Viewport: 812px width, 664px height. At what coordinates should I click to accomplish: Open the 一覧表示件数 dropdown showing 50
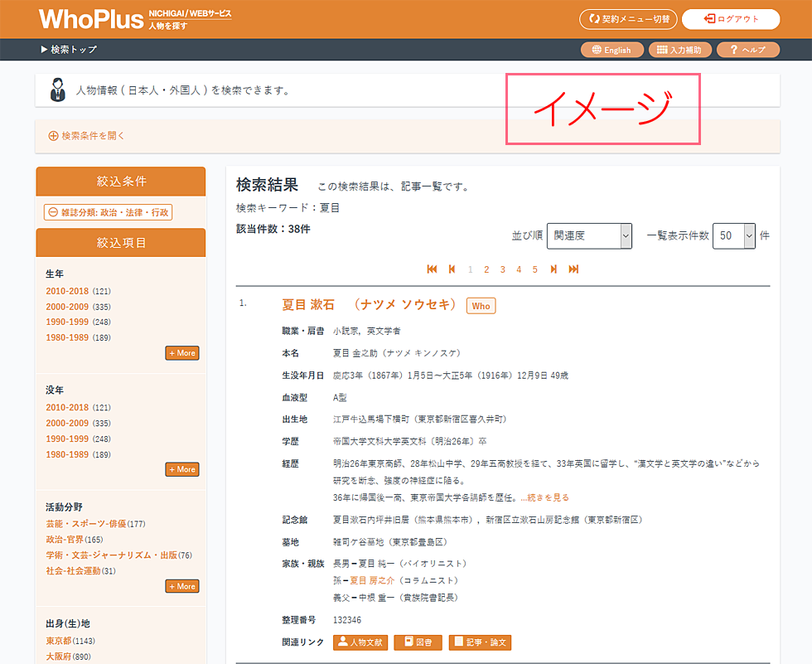coord(733,235)
